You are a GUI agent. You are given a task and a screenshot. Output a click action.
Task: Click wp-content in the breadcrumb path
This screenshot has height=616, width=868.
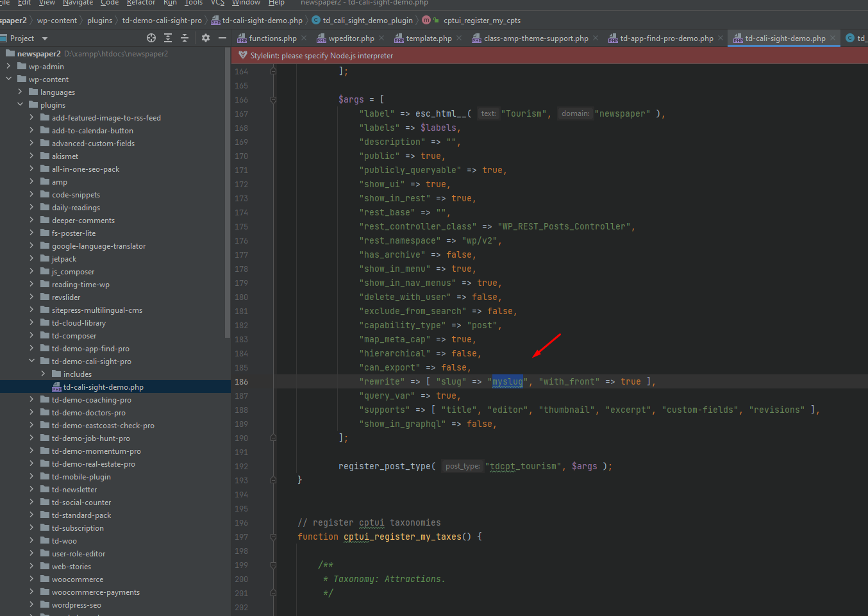(x=57, y=21)
